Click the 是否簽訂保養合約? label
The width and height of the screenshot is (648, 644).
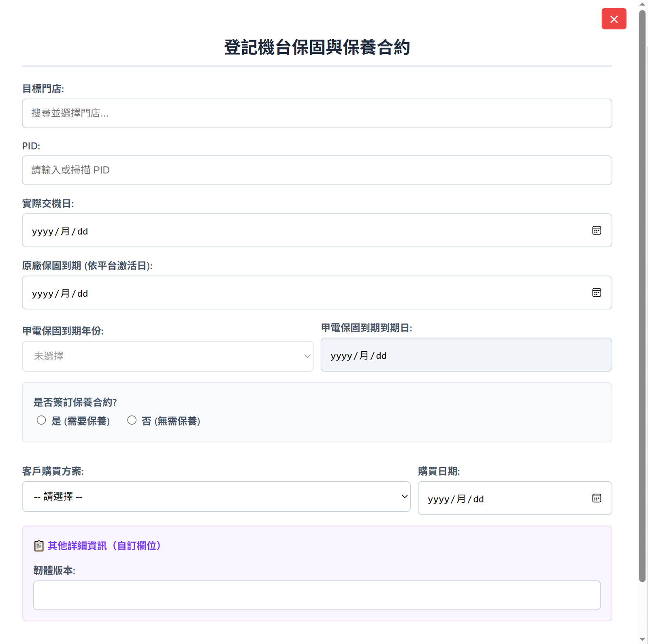[x=75, y=402]
